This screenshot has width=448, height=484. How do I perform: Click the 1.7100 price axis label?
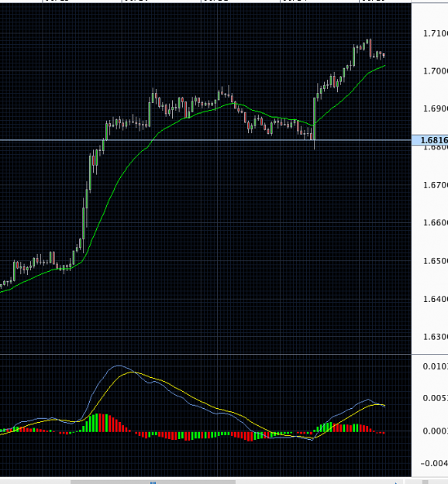point(436,33)
